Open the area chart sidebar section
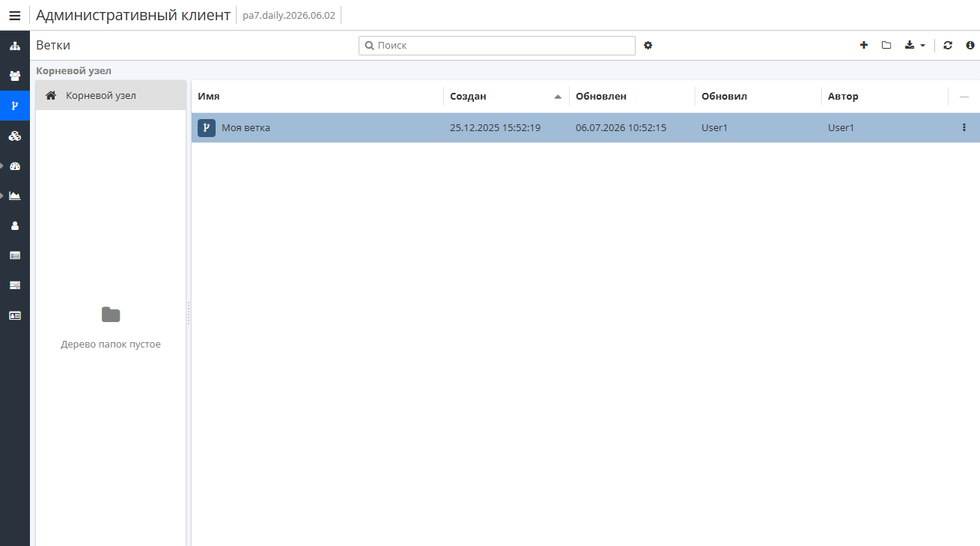The width and height of the screenshot is (980, 546). (15, 195)
